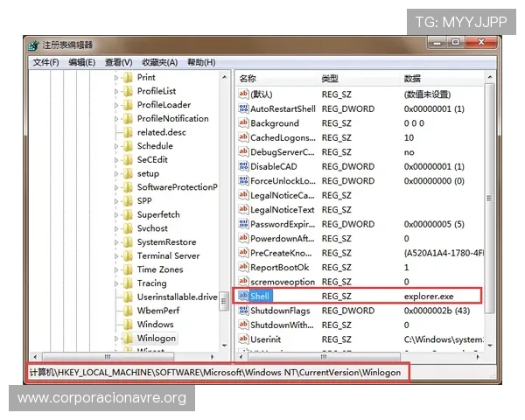The image size is (525, 420).
Task: Click the SPP folder icon
Action: tap(128, 201)
